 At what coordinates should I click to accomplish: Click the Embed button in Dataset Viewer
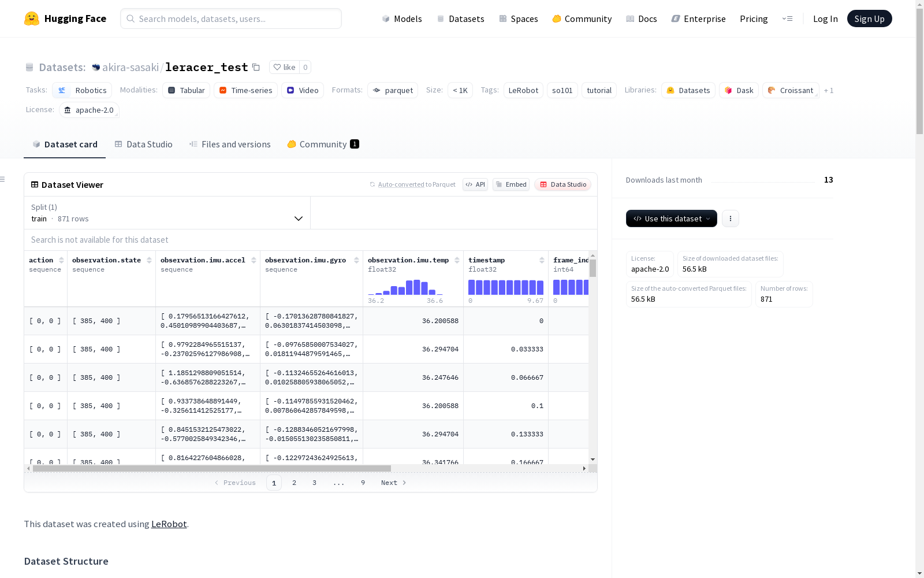[511, 184]
